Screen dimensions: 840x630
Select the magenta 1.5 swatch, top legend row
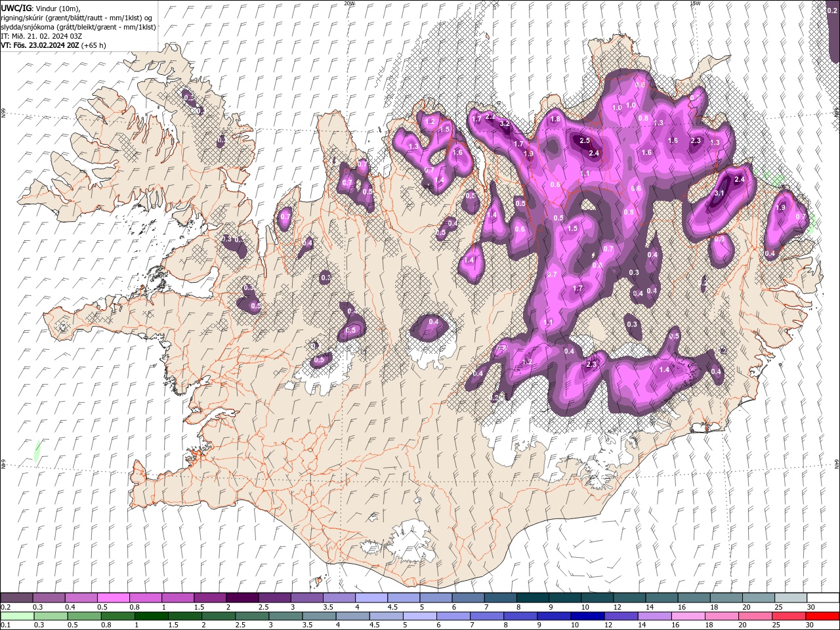pyautogui.click(x=210, y=598)
